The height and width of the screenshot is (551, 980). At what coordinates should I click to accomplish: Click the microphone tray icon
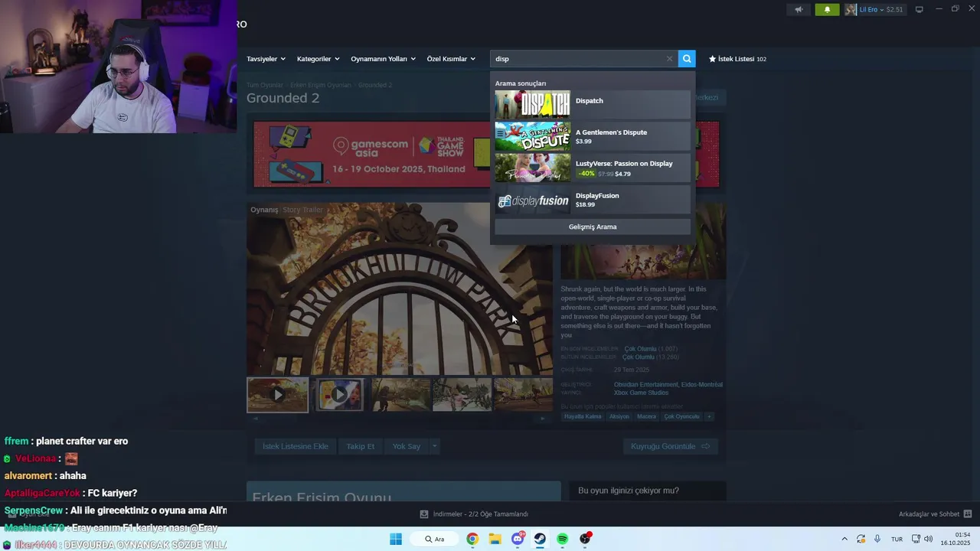coord(877,540)
